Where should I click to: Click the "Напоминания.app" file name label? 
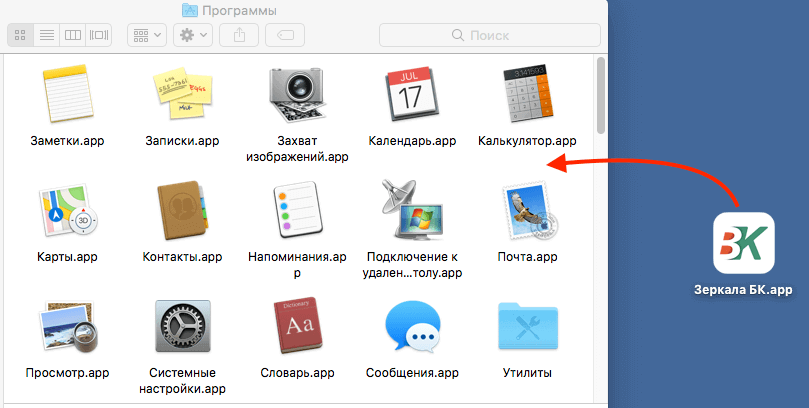(x=297, y=265)
